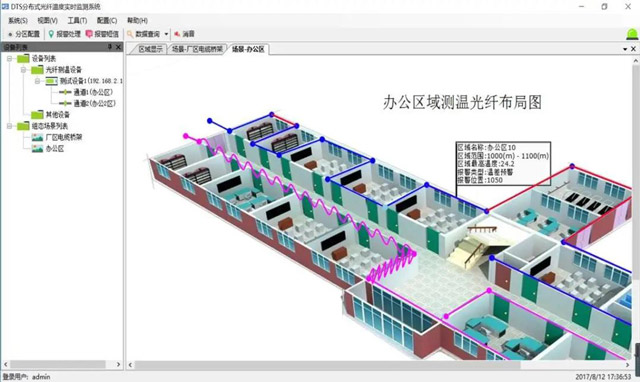
Task: Click the 报警处理 alarm handling icon
Action: pyautogui.click(x=51, y=34)
